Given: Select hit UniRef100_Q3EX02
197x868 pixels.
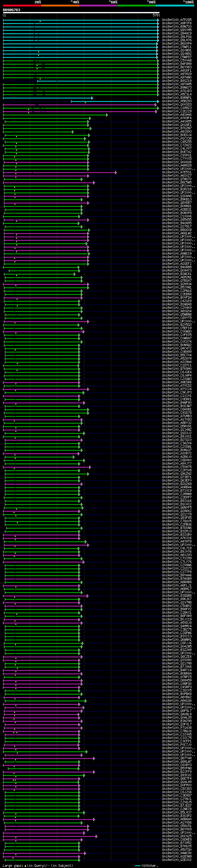Looking at the screenshot, I should coord(177,860).
